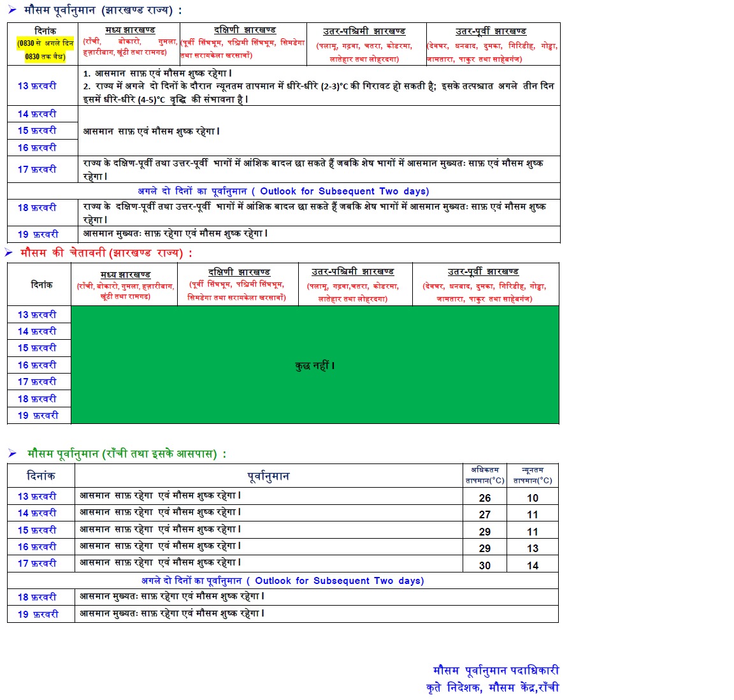The image size is (734, 700).
Task: Click the Ranchi table Outlook for Subsequent Two days
Action: coord(283,581)
